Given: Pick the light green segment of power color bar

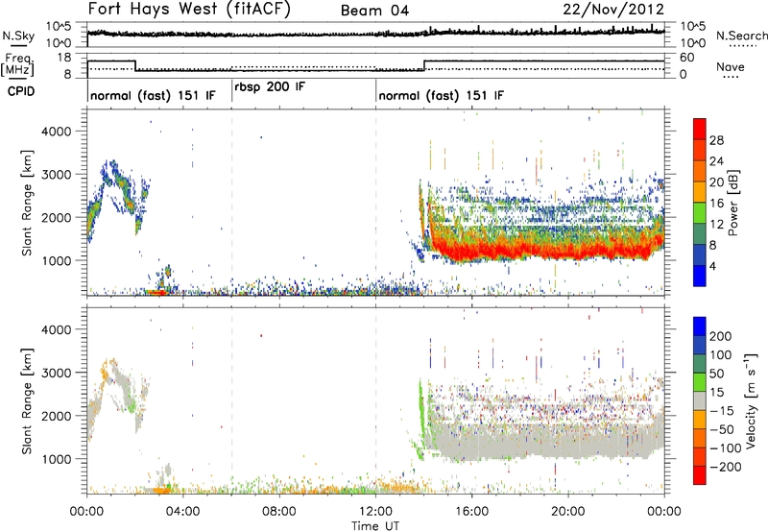Looking at the screenshot, I should [x=700, y=213].
